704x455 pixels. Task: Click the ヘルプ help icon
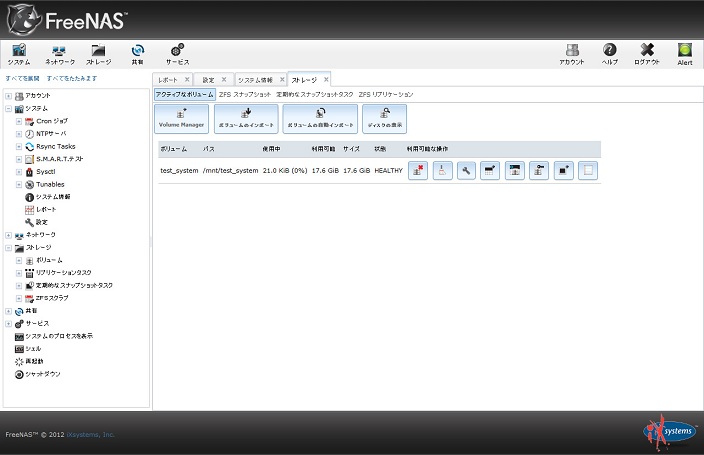609,54
